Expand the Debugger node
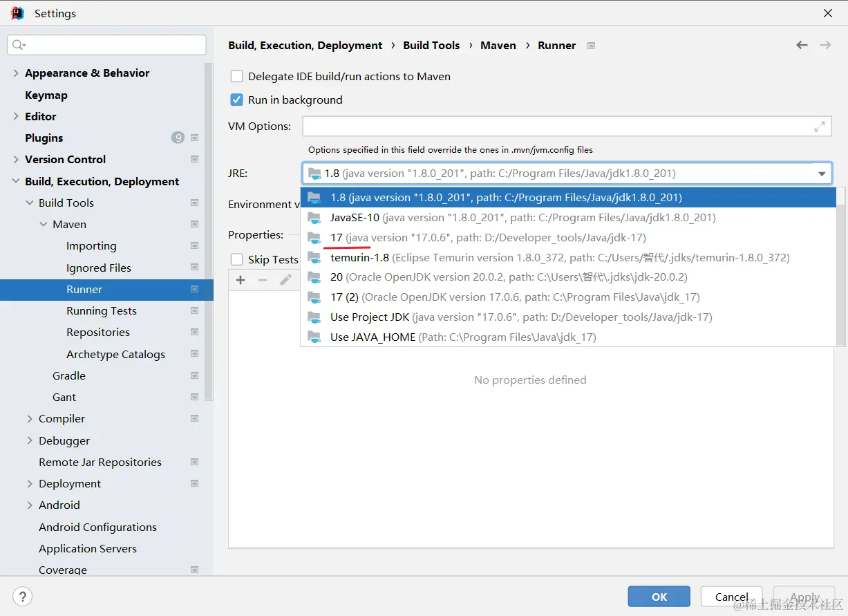The image size is (848, 616). point(30,440)
